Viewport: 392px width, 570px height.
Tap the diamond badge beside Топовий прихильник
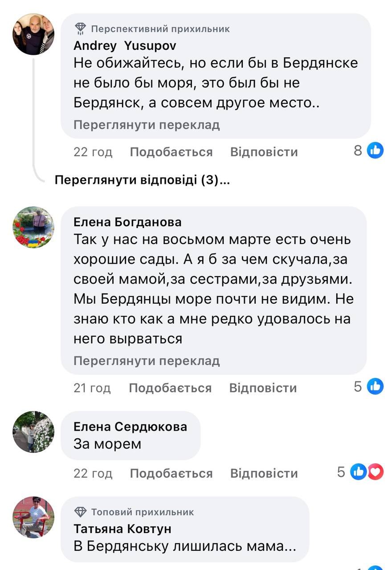(80, 512)
